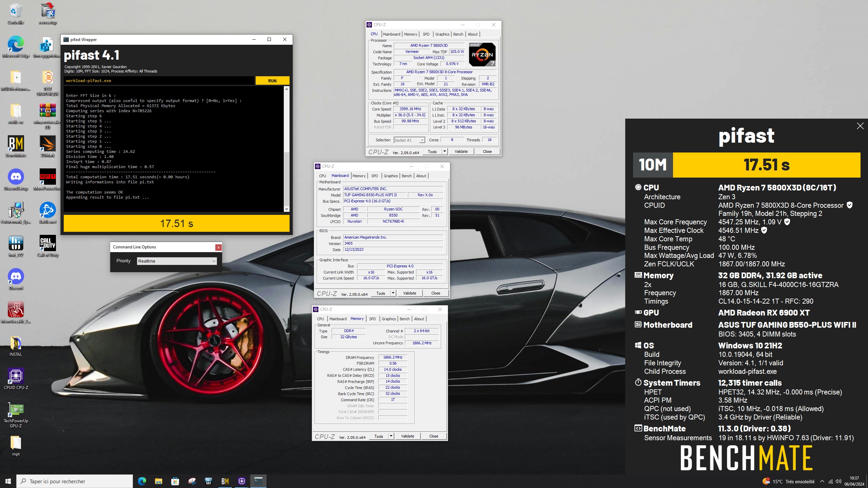Viewport: 868px width, 488px height.
Task: Open the outils oc folder
Action: tap(16, 113)
